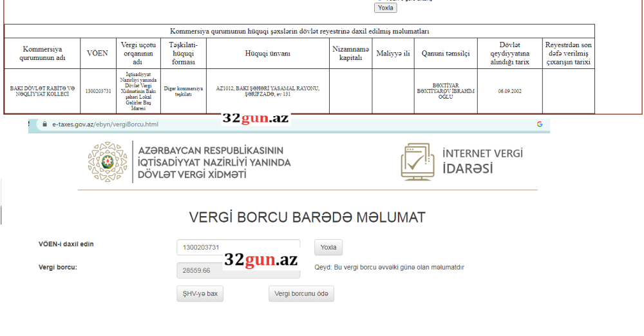
Task: Click the 'VÖEN-i daxil edin' label
Action: pos(66,244)
